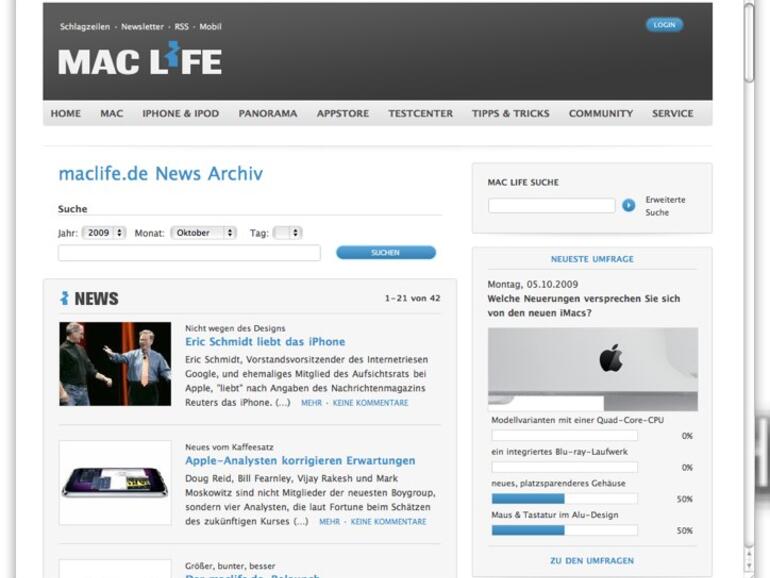Select the Quad-Core-CPU poll bar
This screenshot has height=578, width=770.
pos(564,435)
